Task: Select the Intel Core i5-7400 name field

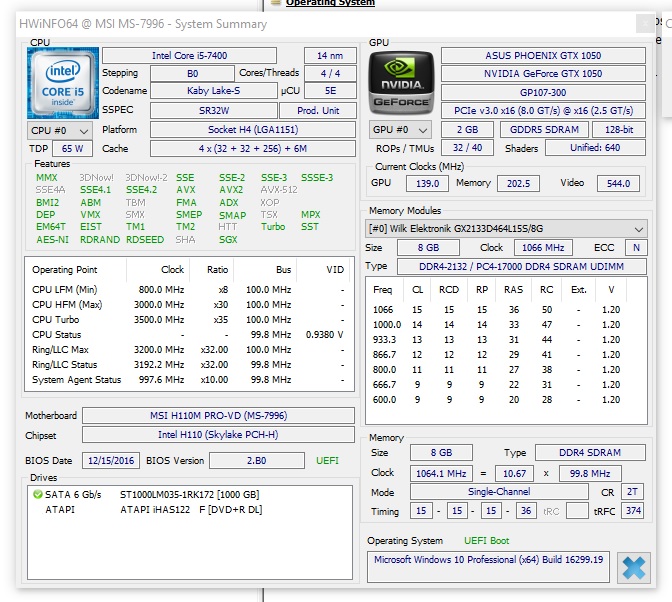Action: pyautogui.click(x=189, y=56)
